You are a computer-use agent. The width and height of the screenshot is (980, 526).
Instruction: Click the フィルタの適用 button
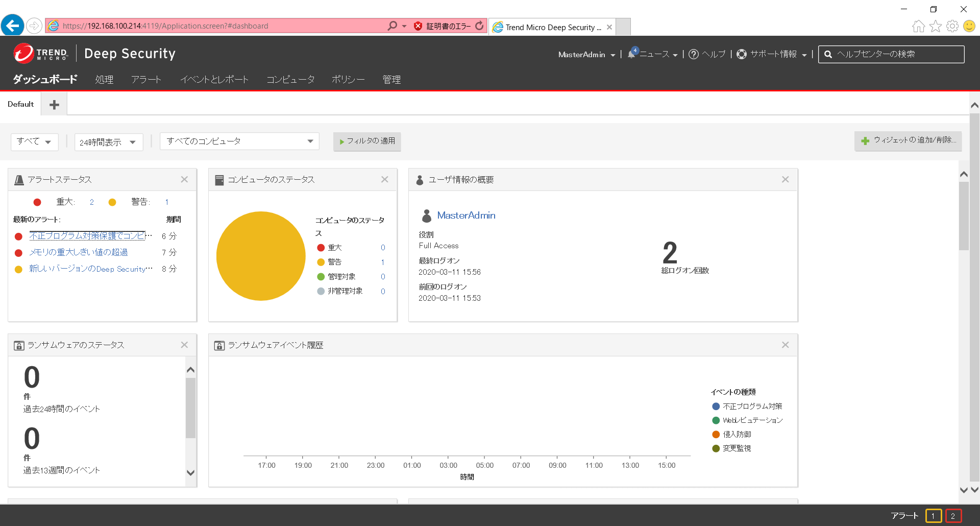pyautogui.click(x=367, y=141)
